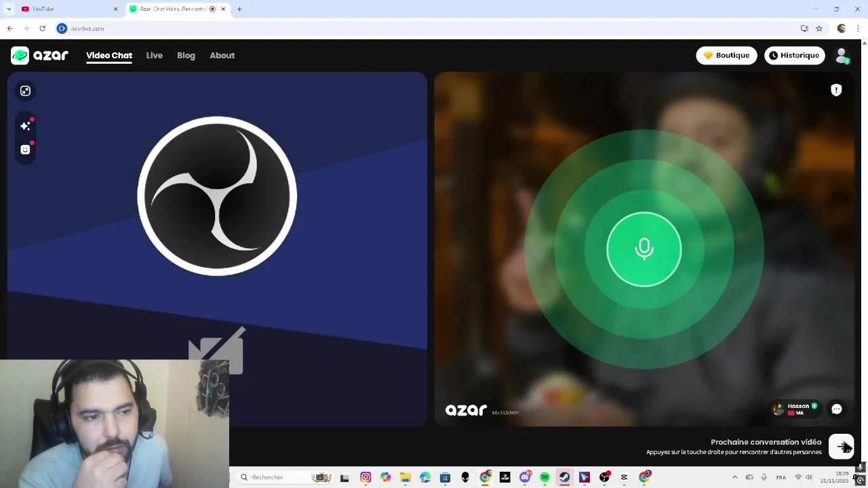Show hidden system tray icons chevron
The height and width of the screenshot is (488, 868).
click(735, 478)
